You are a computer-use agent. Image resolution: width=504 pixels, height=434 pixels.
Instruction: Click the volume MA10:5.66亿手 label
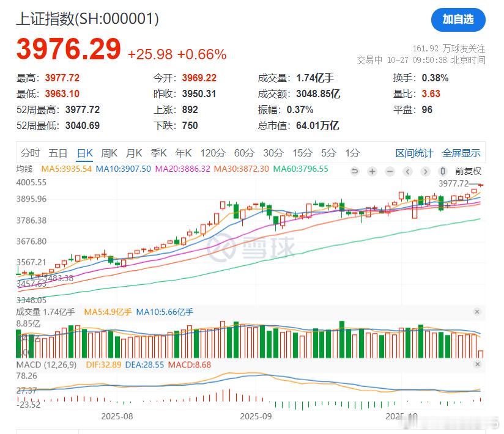(165, 312)
